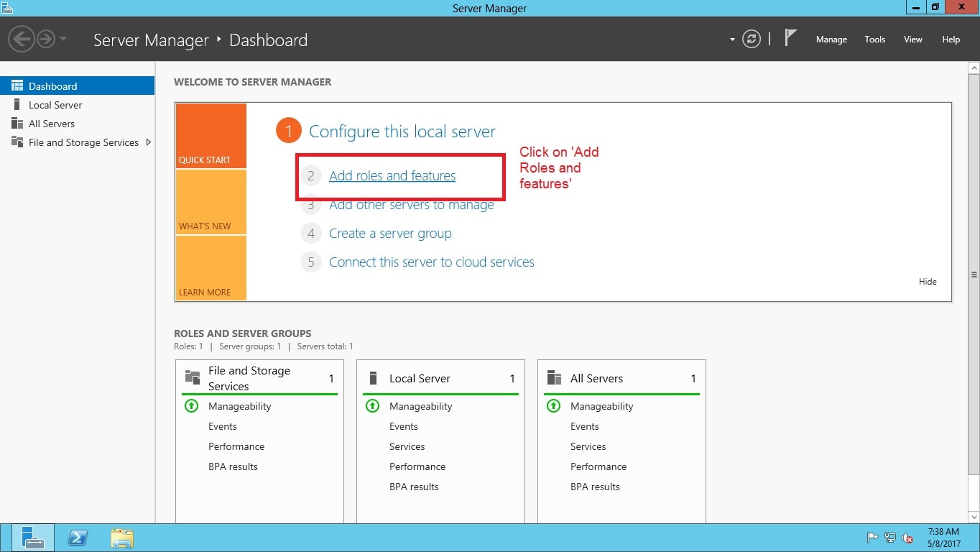Open the Help menu
Viewport: 980px width, 552px height.
tap(951, 40)
